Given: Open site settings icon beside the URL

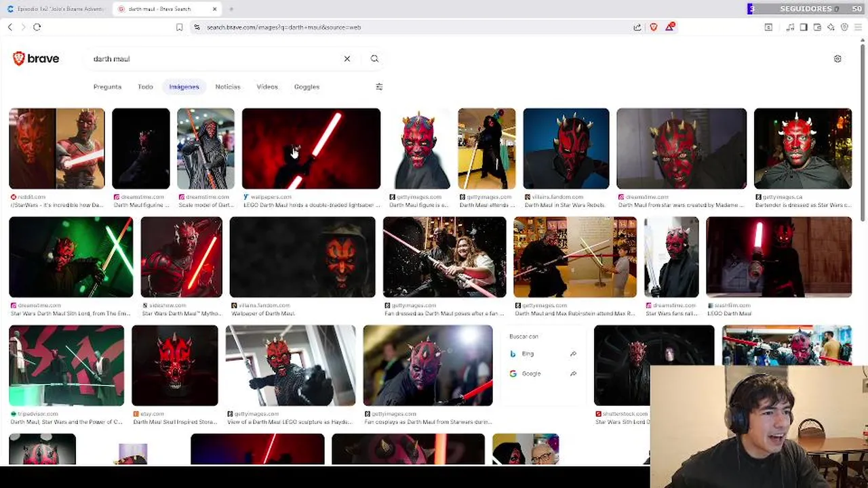Looking at the screenshot, I should 197,27.
